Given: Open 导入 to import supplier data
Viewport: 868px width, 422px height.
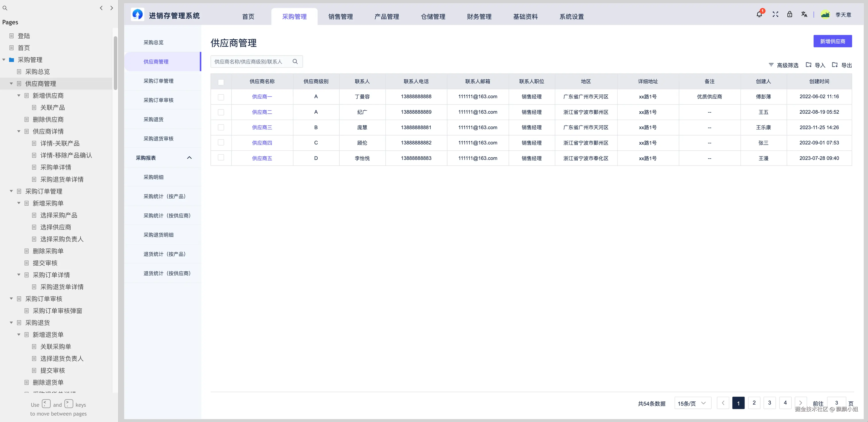Looking at the screenshot, I should click(x=815, y=65).
